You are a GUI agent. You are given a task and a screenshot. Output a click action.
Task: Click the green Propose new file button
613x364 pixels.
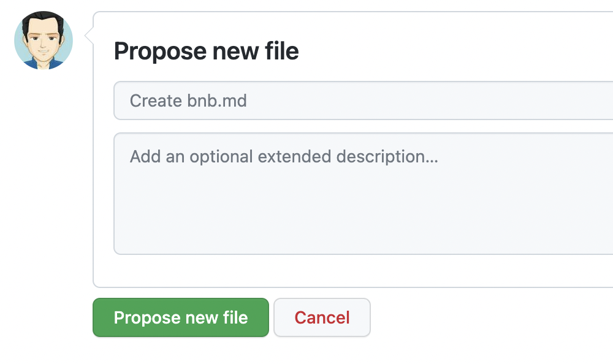click(181, 317)
